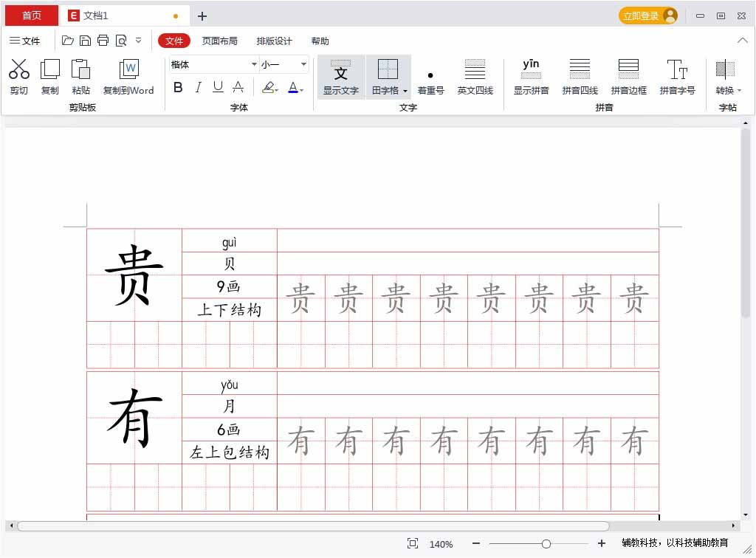This screenshot has width=756, height=558.
Task: Click the 辅教科技 slogan link
Action: (x=675, y=543)
